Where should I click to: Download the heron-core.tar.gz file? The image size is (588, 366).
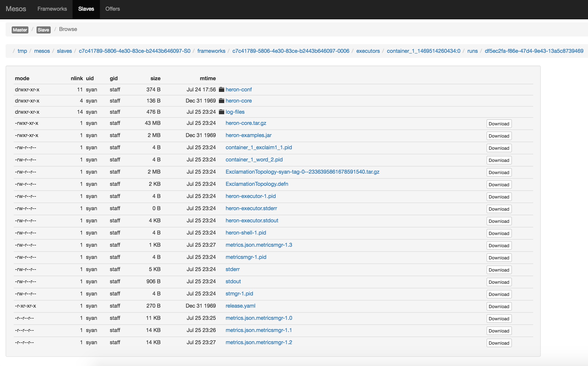click(x=499, y=123)
